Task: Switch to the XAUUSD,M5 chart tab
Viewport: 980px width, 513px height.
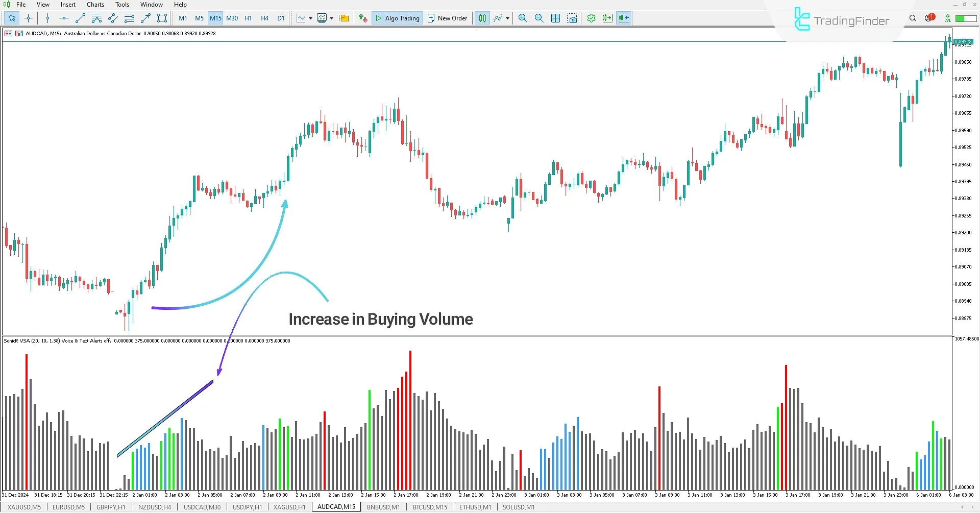Action: (x=23, y=507)
